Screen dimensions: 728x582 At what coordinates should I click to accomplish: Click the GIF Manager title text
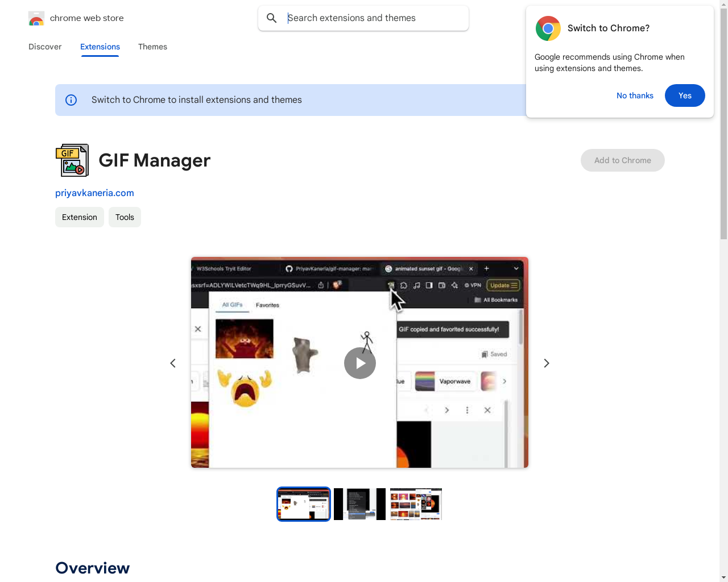(x=155, y=160)
